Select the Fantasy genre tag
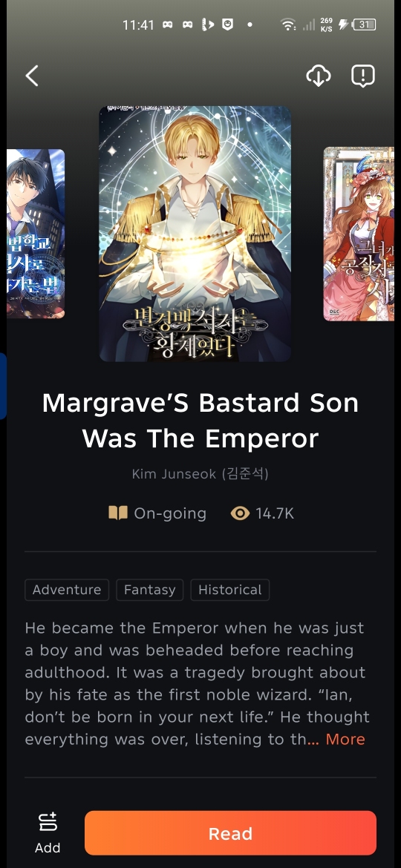 pos(149,590)
